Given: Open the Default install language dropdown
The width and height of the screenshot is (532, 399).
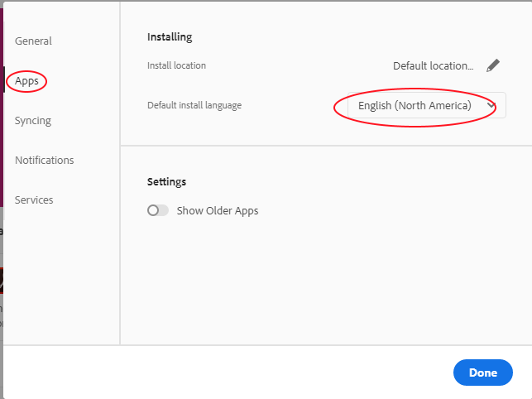Looking at the screenshot, I should coord(426,105).
